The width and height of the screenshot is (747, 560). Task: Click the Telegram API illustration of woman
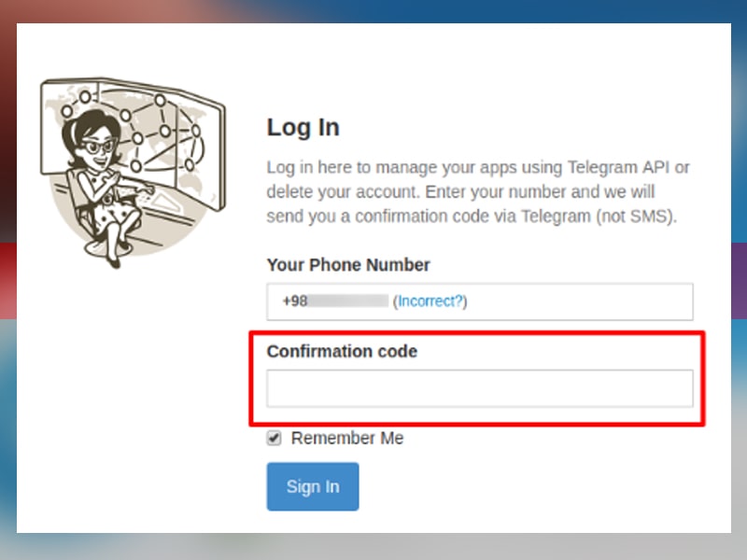(132, 173)
